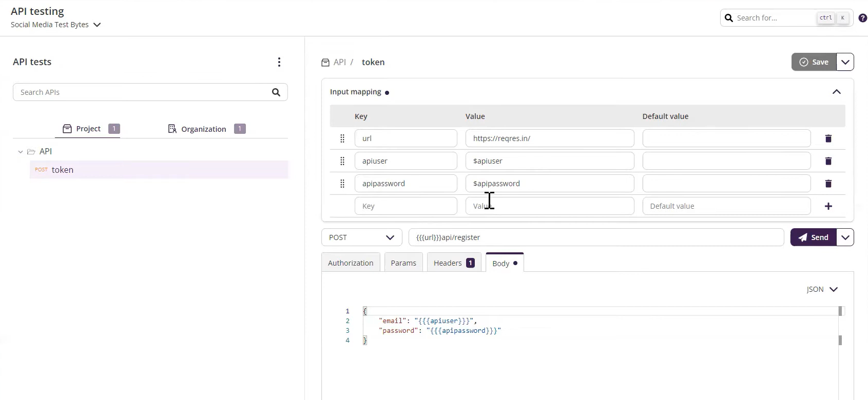Screen dimensions: 868x400
Task: Click the Search APIs magnifier icon
Action: click(x=276, y=92)
